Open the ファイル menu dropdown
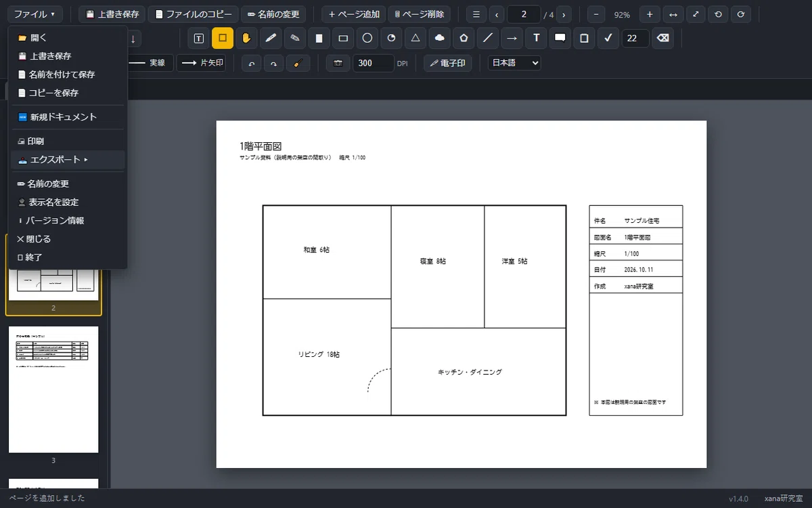812x508 pixels. 35,14
